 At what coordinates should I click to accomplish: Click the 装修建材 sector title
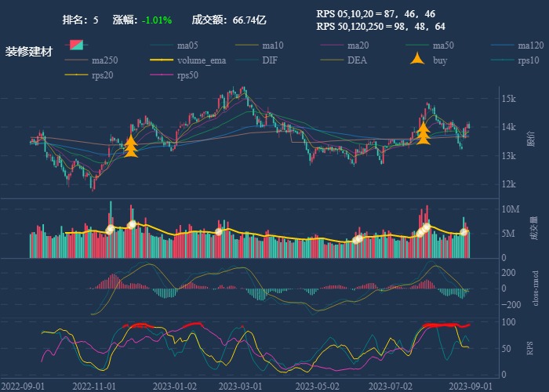[29, 52]
